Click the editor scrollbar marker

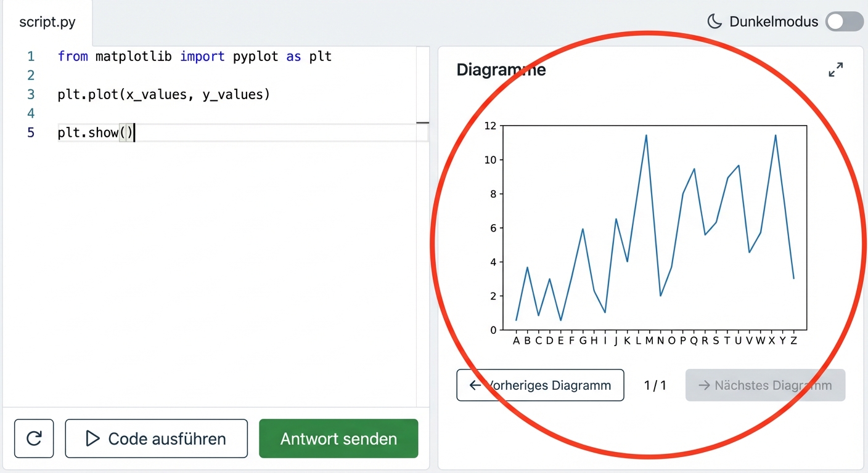(x=424, y=124)
